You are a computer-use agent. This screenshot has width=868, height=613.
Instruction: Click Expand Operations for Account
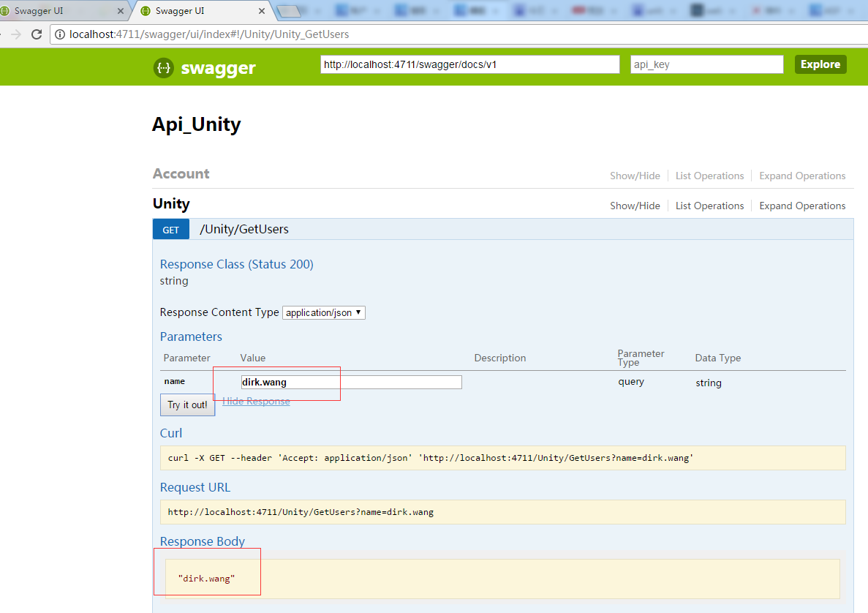802,176
